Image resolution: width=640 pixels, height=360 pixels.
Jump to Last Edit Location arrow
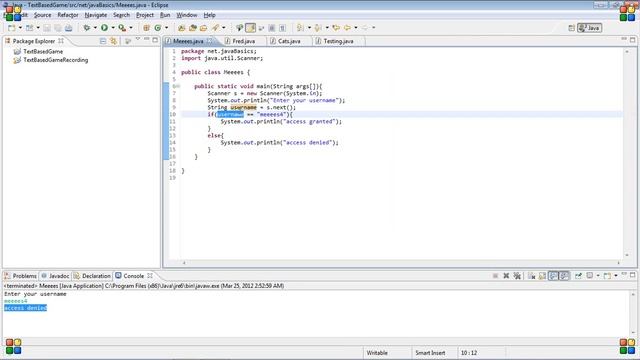click(x=336, y=28)
